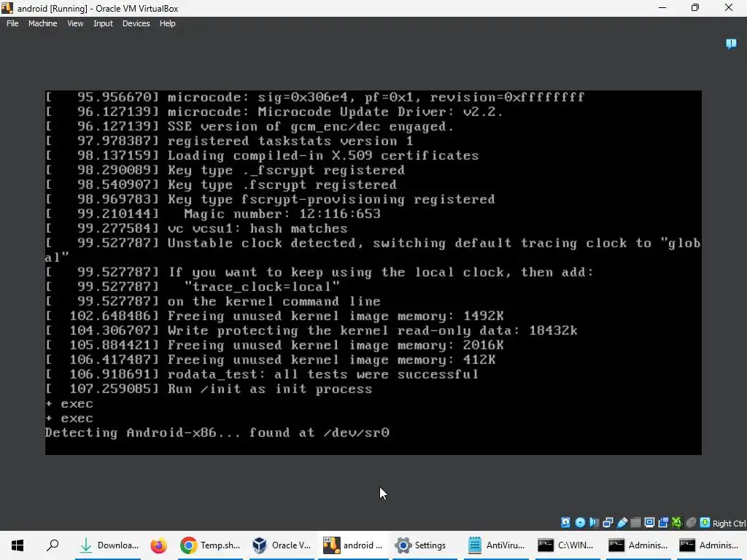The height and width of the screenshot is (560, 747).
Task: Click the optical disk status icon
Action: pyautogui.click(x=580, y=523)
